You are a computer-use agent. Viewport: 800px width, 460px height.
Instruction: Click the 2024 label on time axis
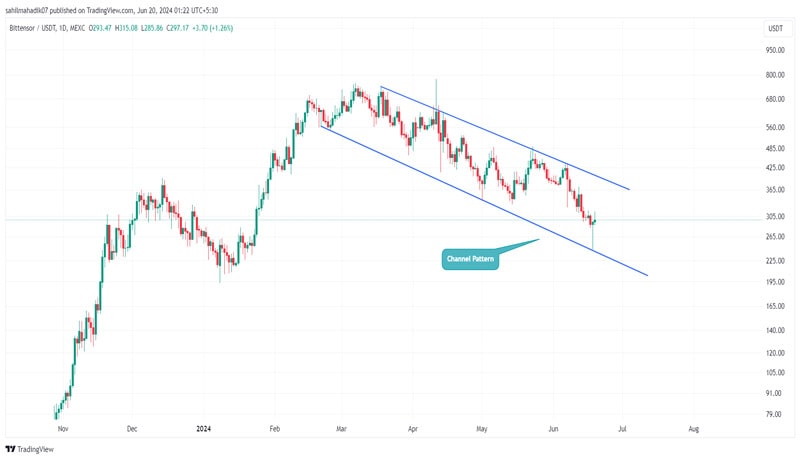[202, 427]
